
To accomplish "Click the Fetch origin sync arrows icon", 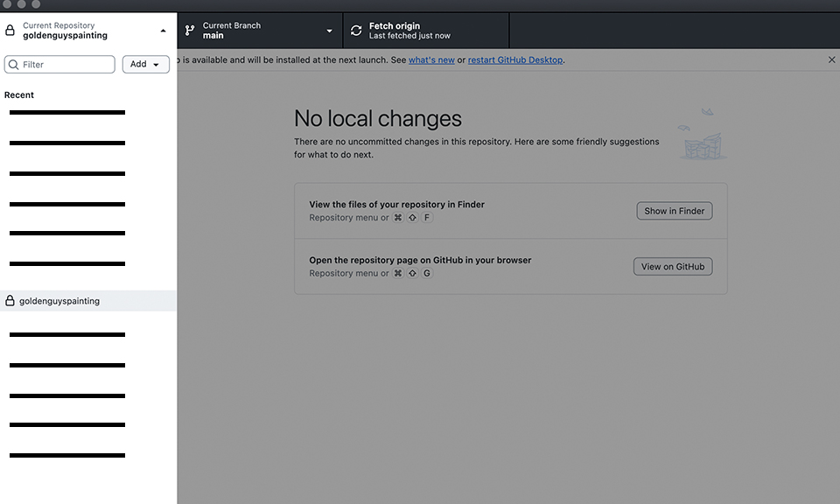I will (356, 31).
